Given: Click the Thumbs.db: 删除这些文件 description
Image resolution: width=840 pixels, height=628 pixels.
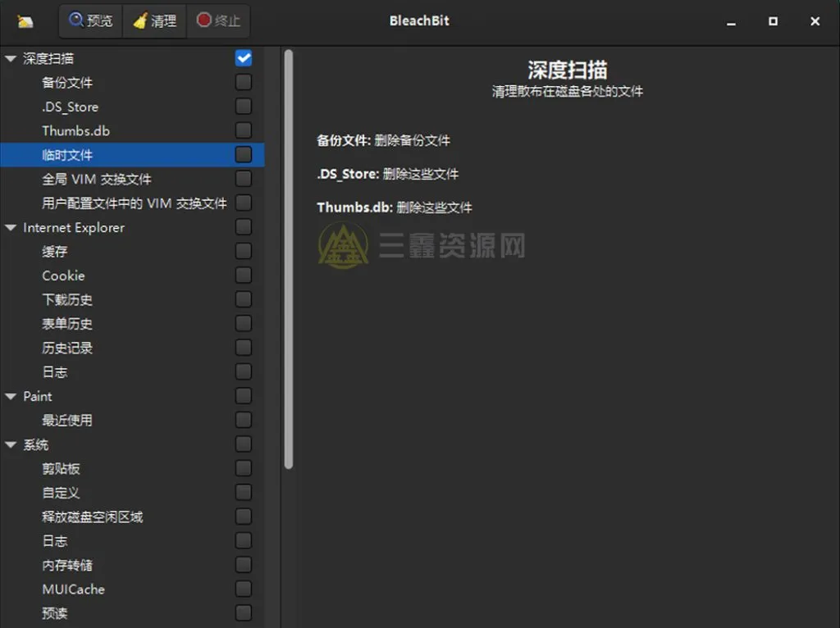Looking at the screenshot, I should 395,207.
